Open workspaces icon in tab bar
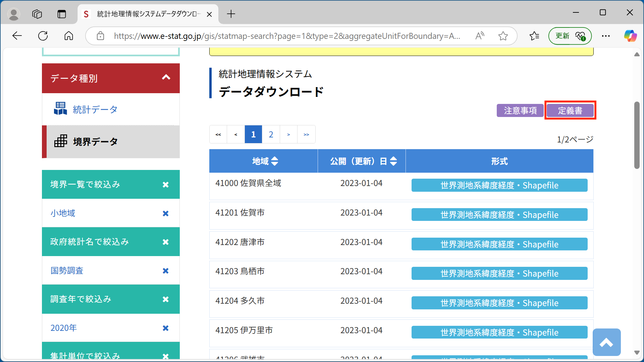Image resolution: width=644 pixels, height=362 pixels. click(x=37, y=14)
